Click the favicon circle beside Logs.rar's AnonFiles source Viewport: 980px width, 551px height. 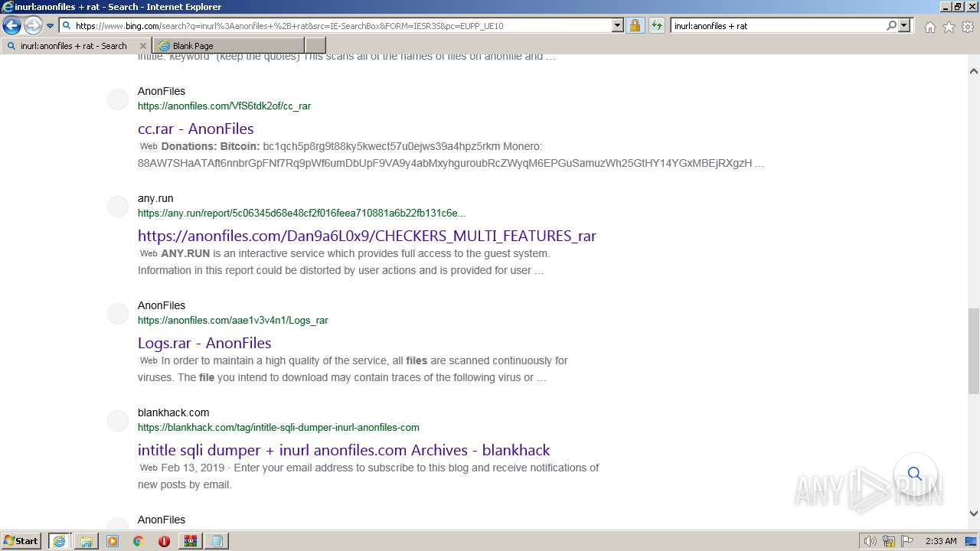point(118,314)
